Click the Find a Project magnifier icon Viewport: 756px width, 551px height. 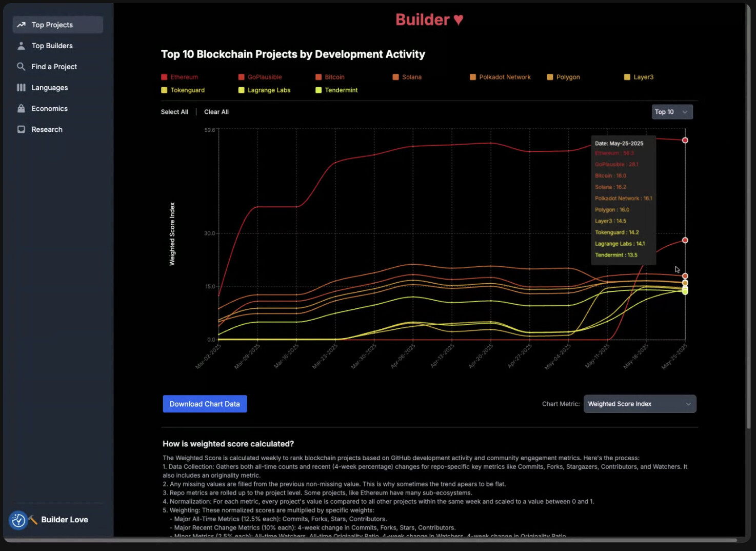(21, 67)
